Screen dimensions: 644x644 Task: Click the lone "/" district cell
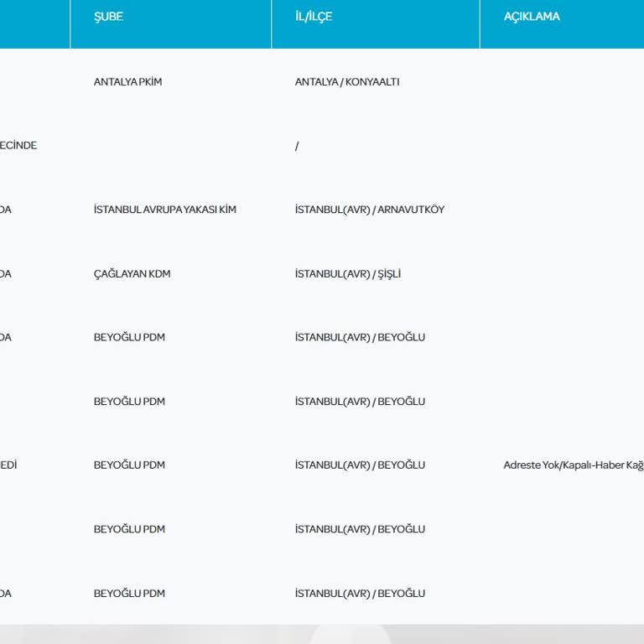297,146
